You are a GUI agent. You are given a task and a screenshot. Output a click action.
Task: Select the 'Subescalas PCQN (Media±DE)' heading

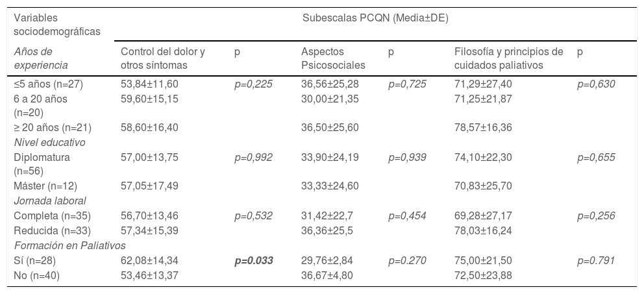(375, 18)
